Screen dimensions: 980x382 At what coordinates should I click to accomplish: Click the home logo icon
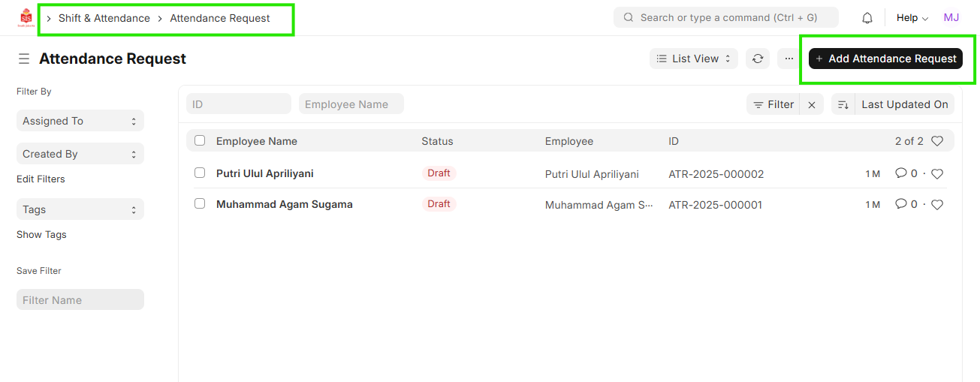point(26,18)
